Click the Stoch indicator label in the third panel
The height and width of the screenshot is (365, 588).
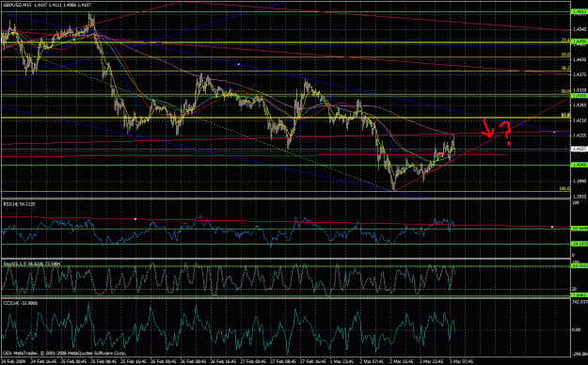(32, 264)
